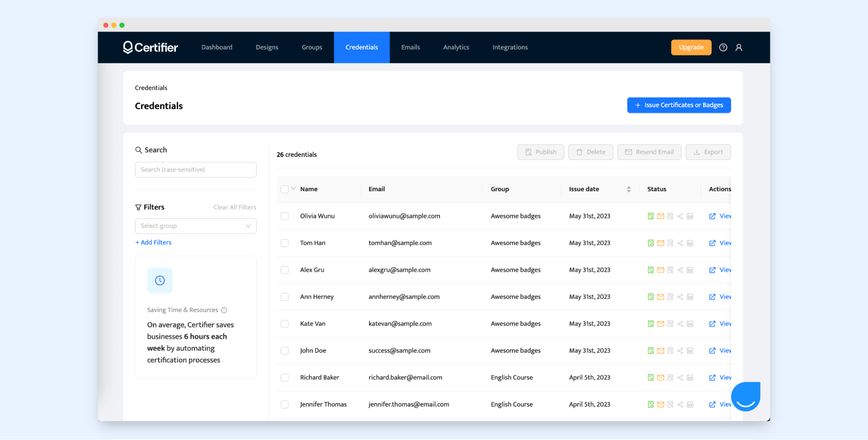Click the email jennifer.thomas@email.com
The image size is (868, 440).
coord(409,404)
